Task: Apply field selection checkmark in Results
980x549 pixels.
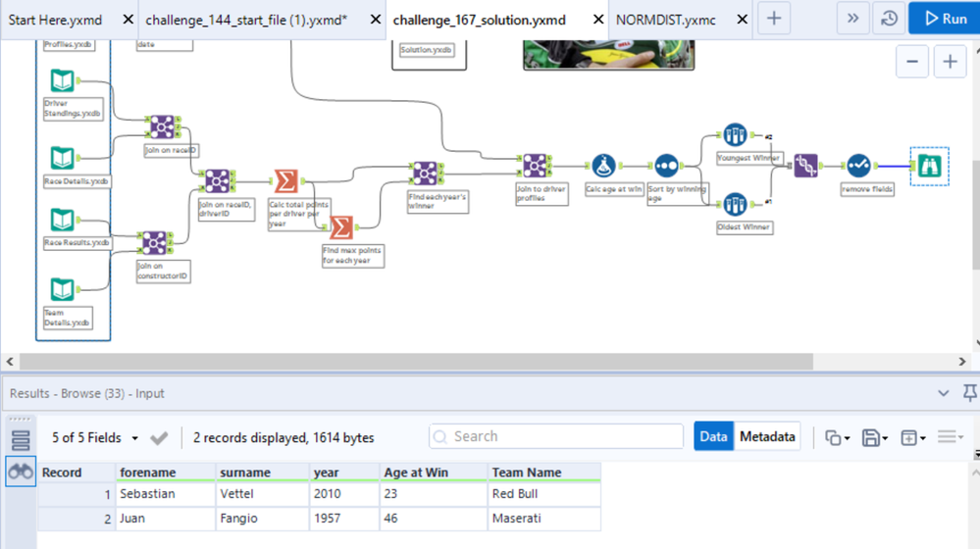Action: (159, 438)
